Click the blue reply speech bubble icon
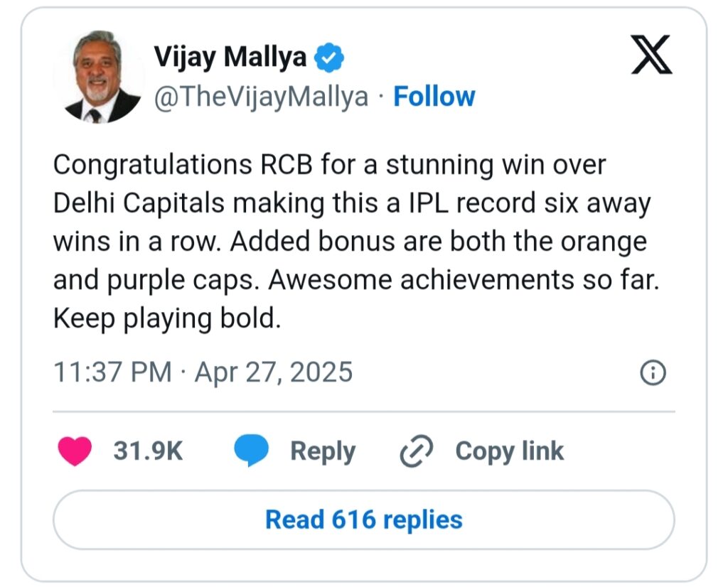The width and height of the screenshot is (728, 587). pyautogui.click(x=251, y=451)
